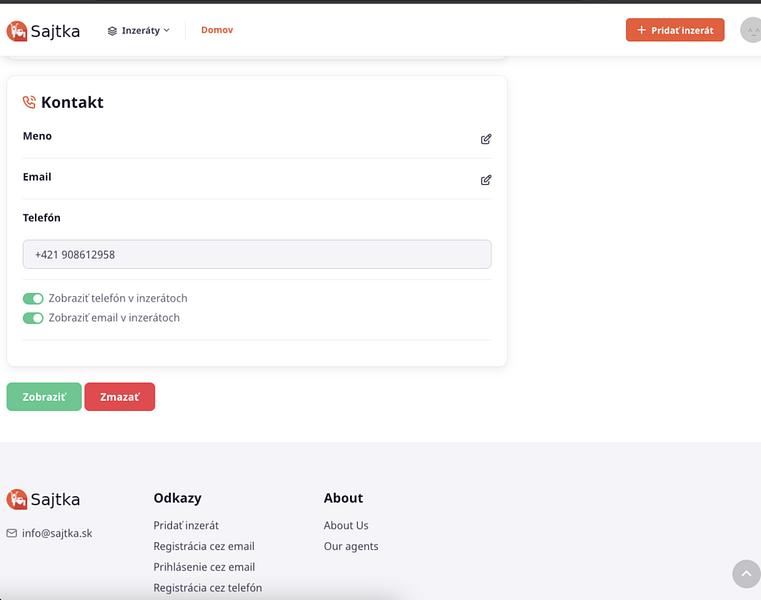The image size is (761, 600).
Task: Expand the Inzeráty dropdown menu
Action: click(x=139, y=31)
